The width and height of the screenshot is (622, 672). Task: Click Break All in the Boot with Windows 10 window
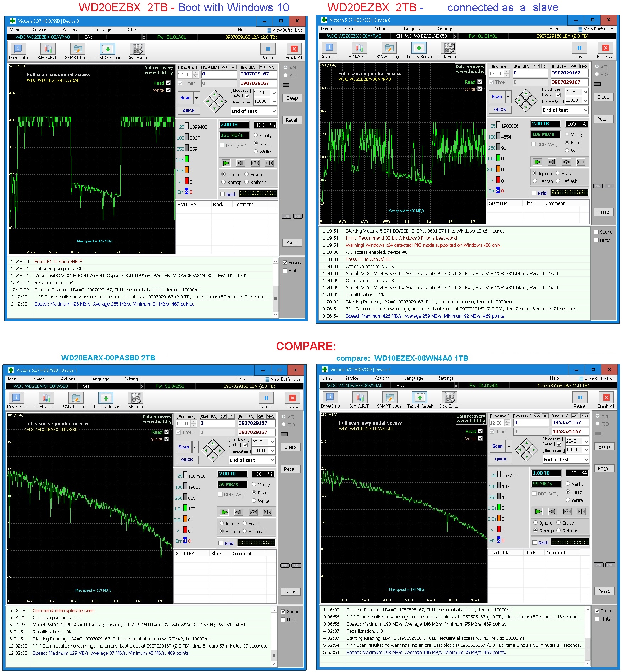pyautogui.click(x=294, y=51)
